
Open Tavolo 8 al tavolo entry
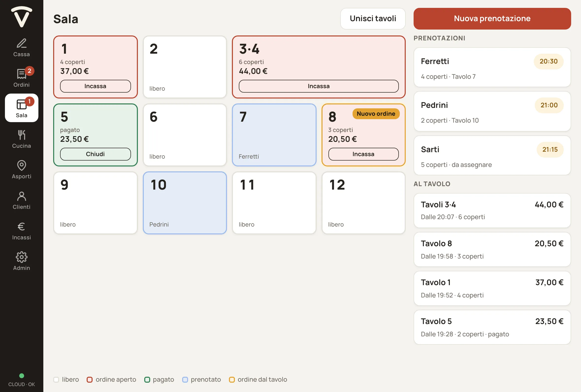click(492, 249)
